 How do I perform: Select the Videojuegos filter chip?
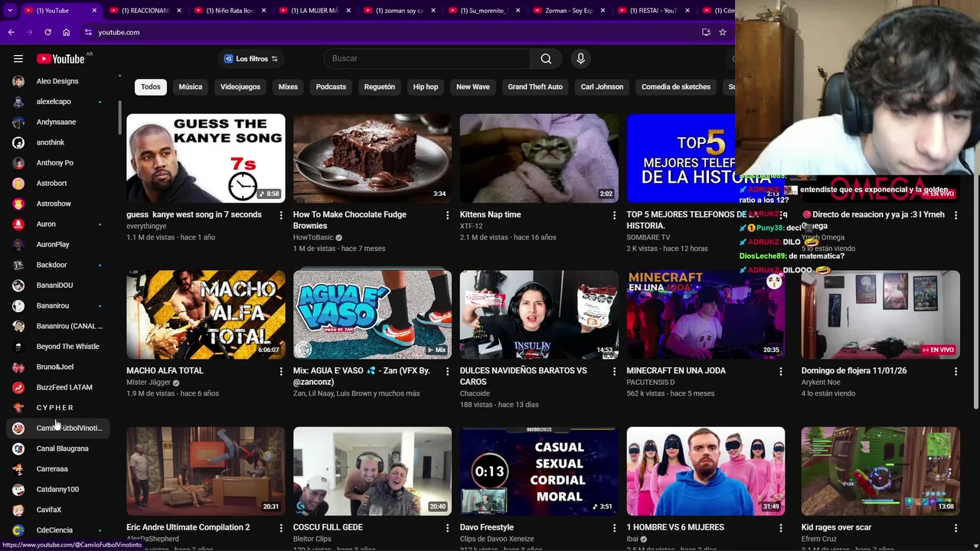(240, 86)
